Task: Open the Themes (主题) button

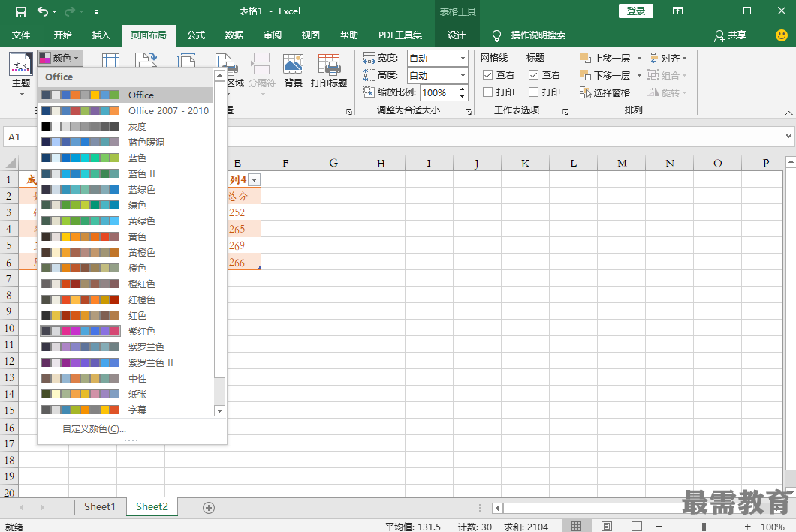Action: [x=21, y=74]
